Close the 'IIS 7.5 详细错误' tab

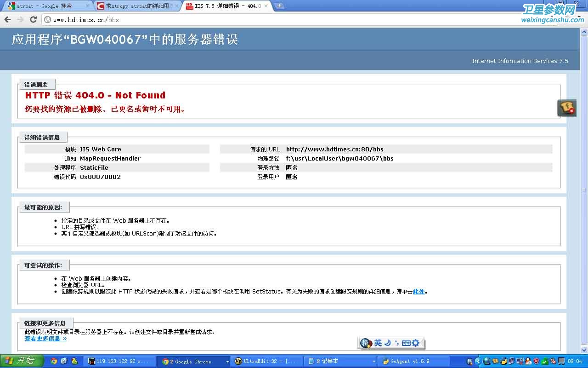coord(266,6)
